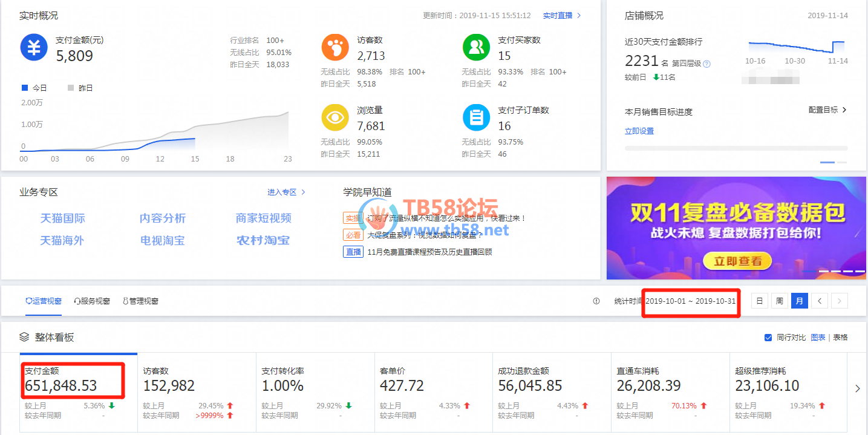Toggle the 昨日 legend series
The image size is (868, 435).
click(80, 88)
